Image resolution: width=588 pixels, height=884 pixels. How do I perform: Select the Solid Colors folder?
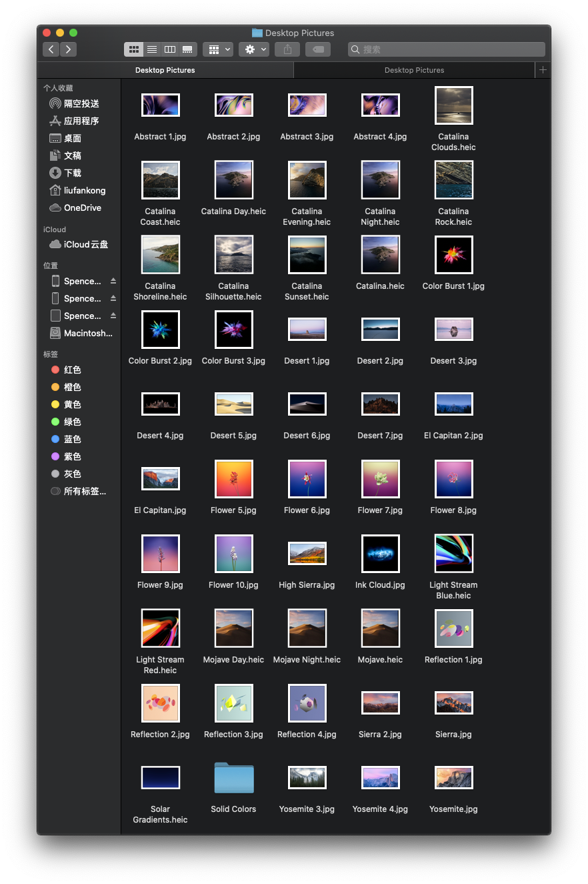click(233, 778)
